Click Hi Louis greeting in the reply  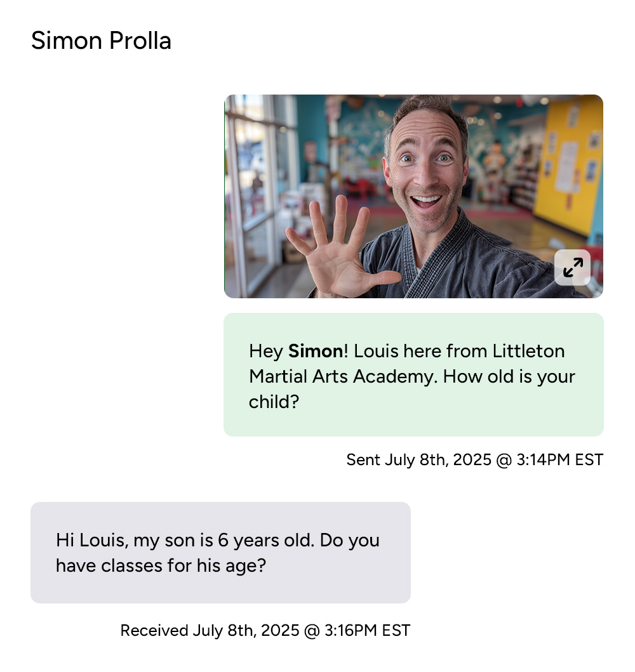click(91, 540)
